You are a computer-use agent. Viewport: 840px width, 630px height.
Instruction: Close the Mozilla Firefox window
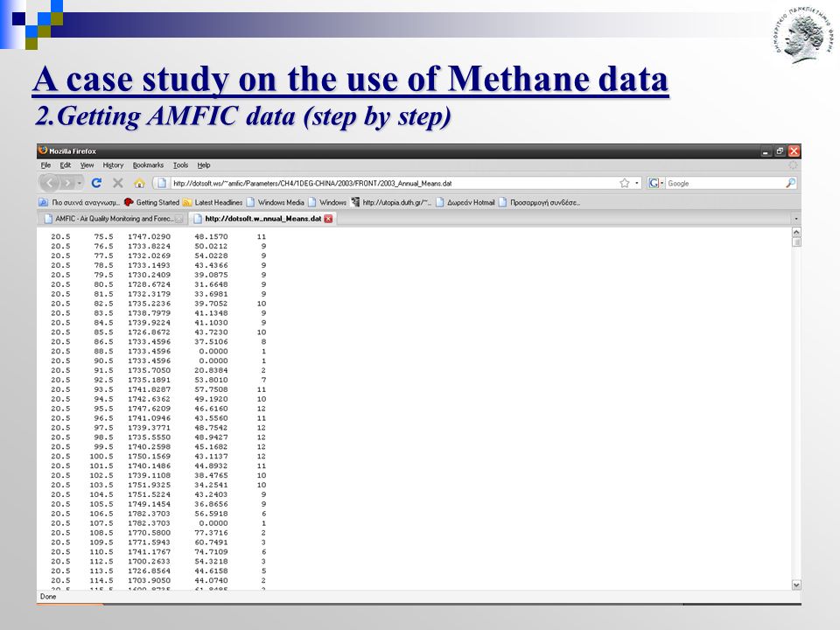tap(794, 151)
